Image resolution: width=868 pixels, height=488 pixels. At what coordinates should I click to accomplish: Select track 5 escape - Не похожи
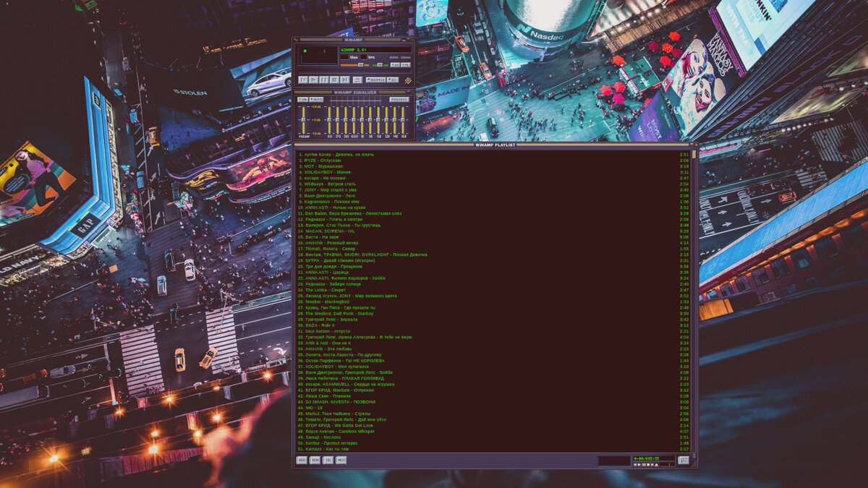click(493, 178)
